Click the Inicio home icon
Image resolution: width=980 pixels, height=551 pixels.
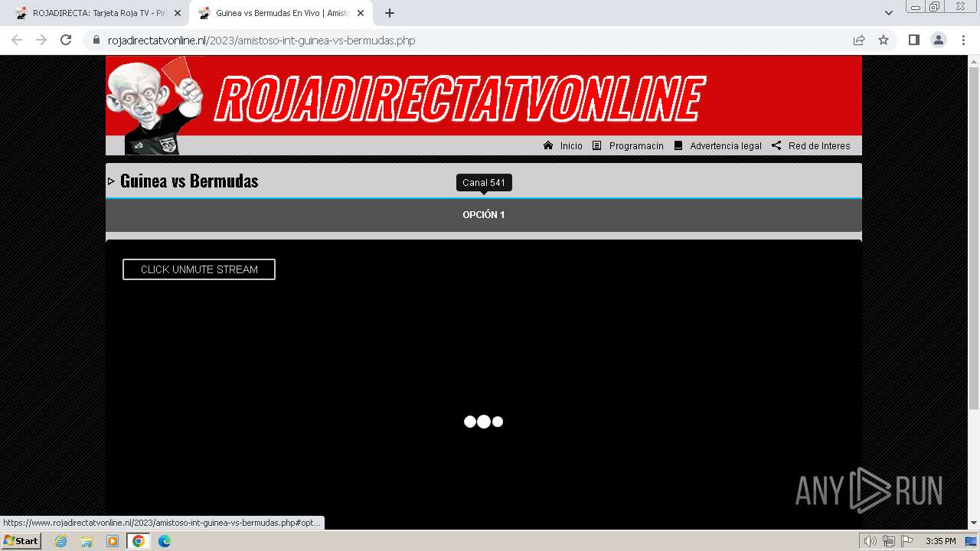click(548, 145)
